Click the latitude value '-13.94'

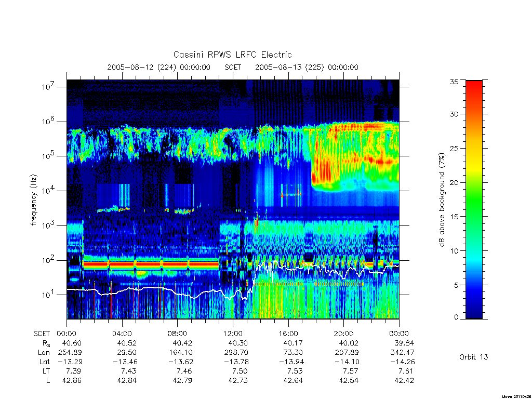[291, 362]
